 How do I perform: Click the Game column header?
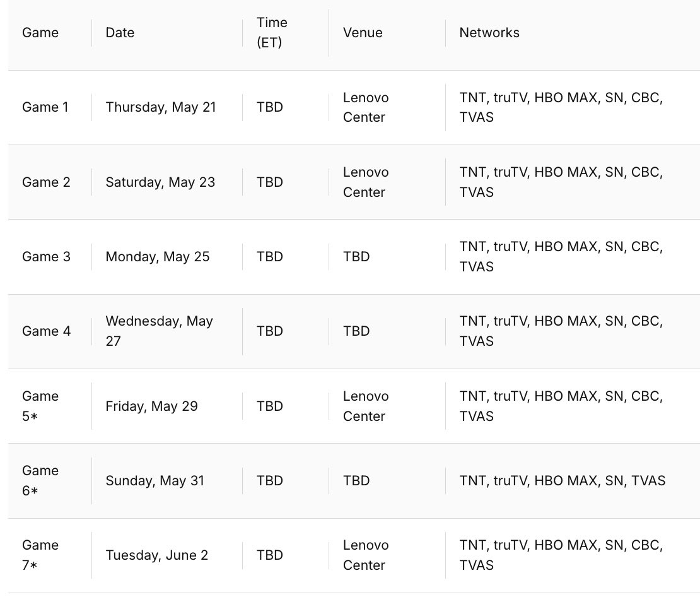point(40,33)
